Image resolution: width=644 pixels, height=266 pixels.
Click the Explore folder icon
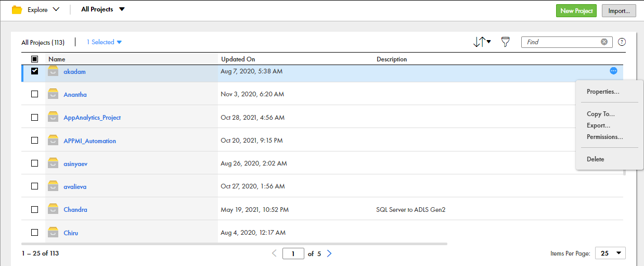[17, 10]
